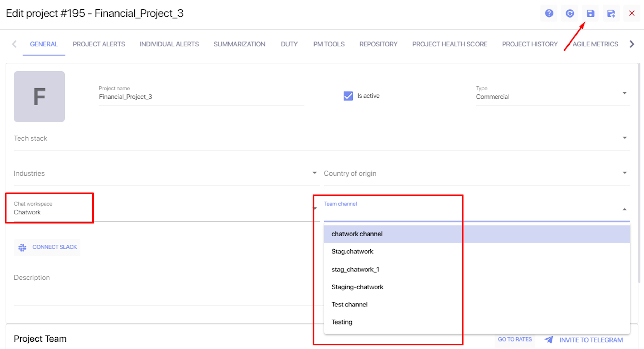Image resolution: width=644 pixels, height=349 pixels.
Task: Click the Go To Rates button
Action: point(515,339)
